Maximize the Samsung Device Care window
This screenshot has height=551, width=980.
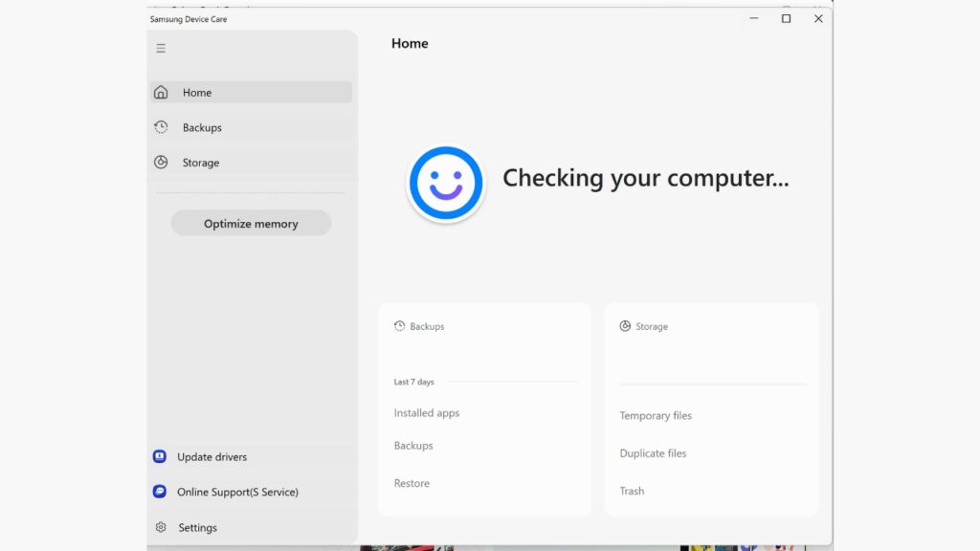[x=787, y=19]
